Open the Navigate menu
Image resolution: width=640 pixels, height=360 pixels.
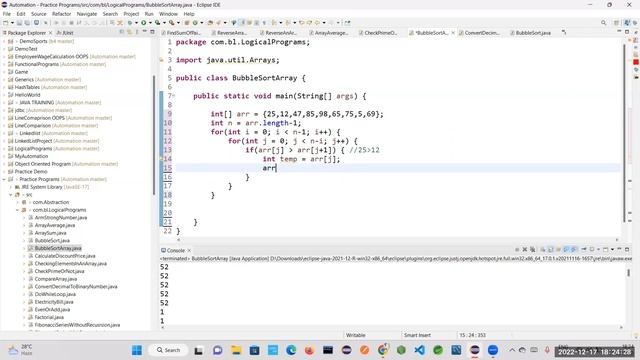[87, 14]
